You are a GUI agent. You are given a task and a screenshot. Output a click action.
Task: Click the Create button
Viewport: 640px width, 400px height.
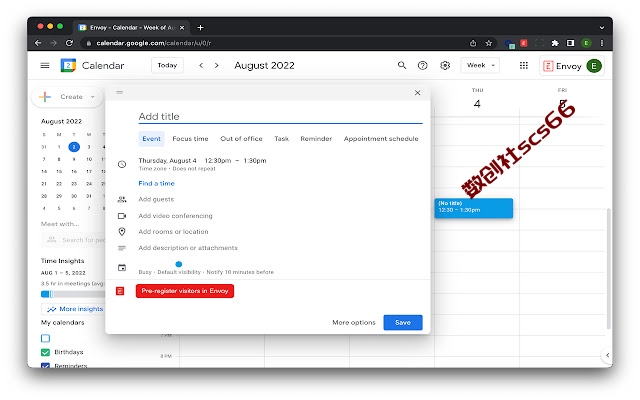pos(65,97)
